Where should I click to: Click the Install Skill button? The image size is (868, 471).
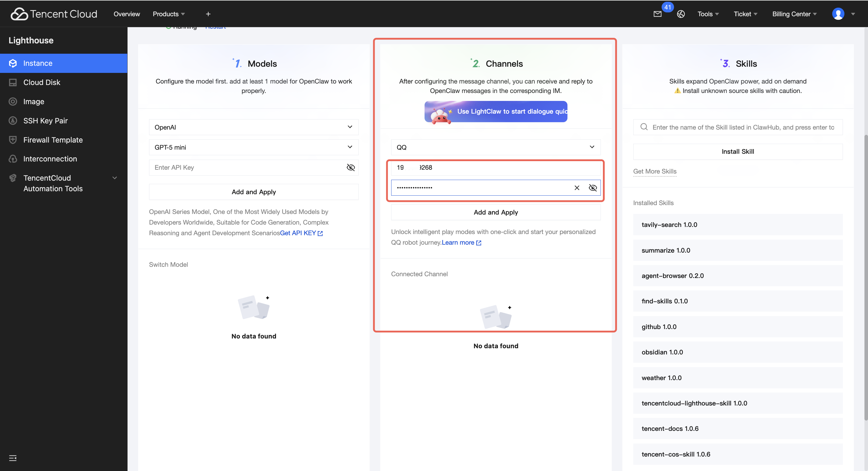[738, 152]
